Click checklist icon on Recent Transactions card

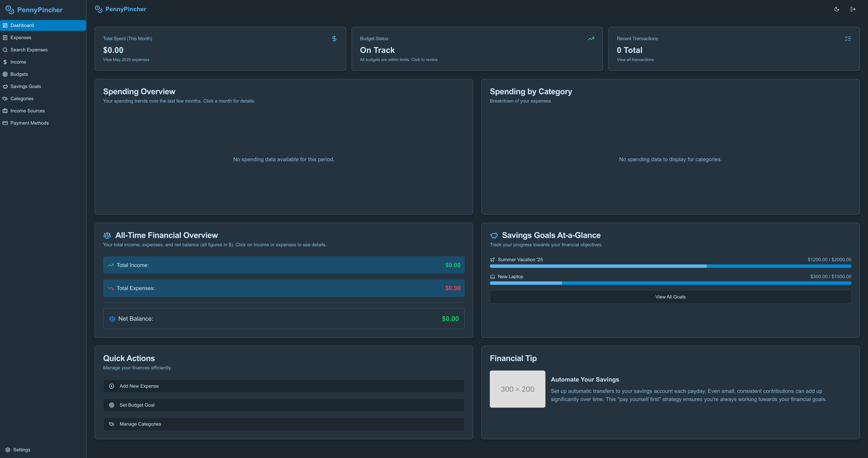click(x=848, y=39)
